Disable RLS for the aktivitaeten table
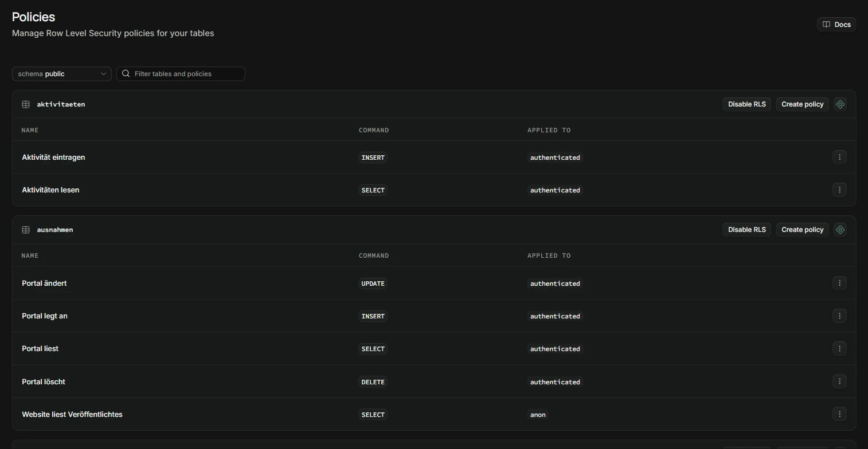The height and width of the screenshot is (449, 868). tap(746, 104)
